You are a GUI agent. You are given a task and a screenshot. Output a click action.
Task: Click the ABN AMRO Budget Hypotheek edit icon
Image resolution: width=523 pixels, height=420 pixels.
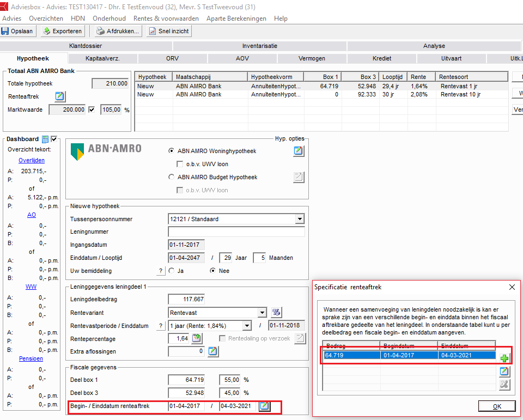(299, 177)
